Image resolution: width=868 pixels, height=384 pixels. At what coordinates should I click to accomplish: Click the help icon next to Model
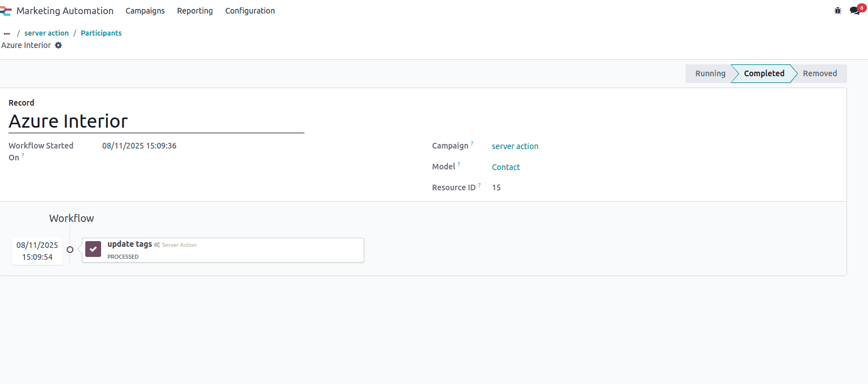click(459, 165)
